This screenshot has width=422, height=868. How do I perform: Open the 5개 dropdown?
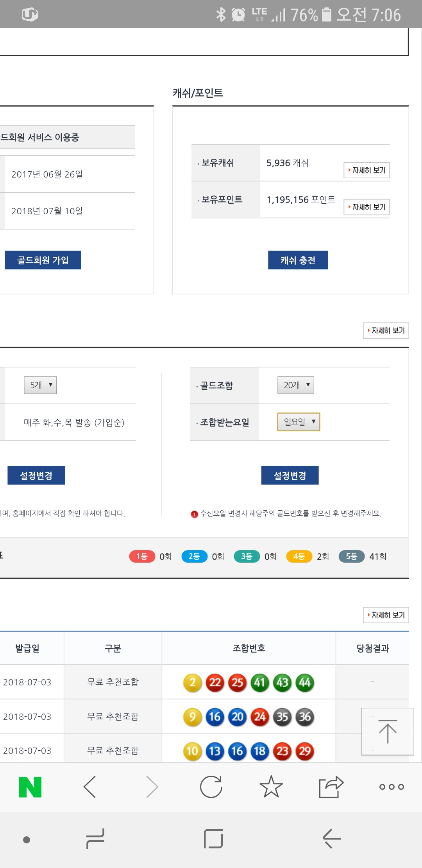point(40,385)
